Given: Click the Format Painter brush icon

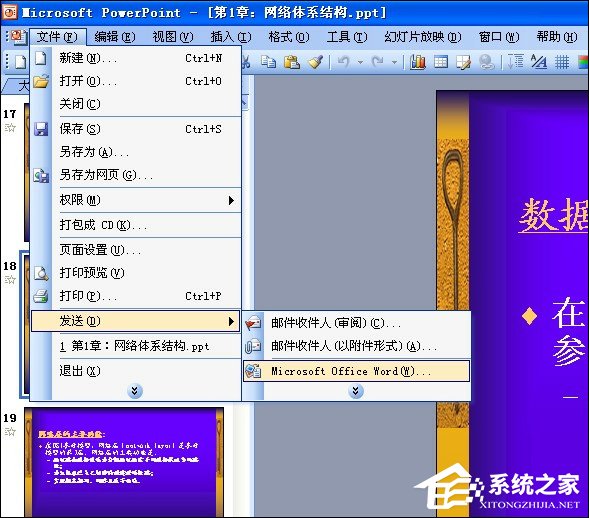Looking at the screenshot, I should tap(315, 62).
